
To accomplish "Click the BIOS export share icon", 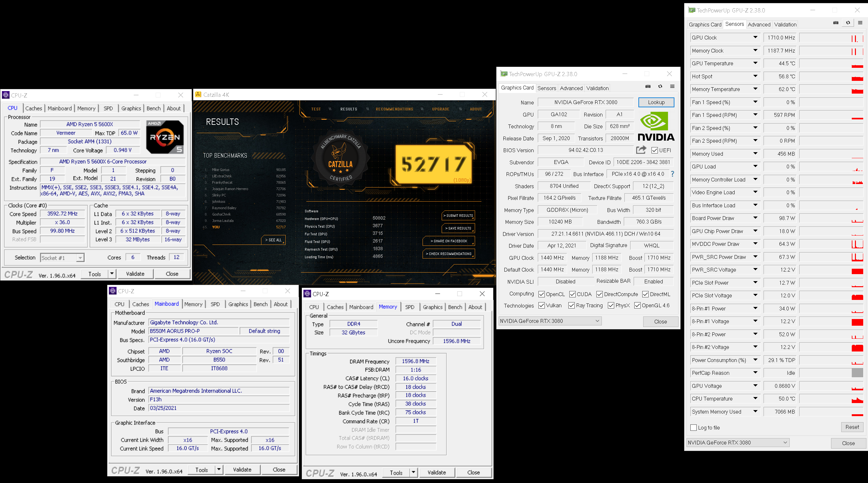I will [x=641, y=150].
